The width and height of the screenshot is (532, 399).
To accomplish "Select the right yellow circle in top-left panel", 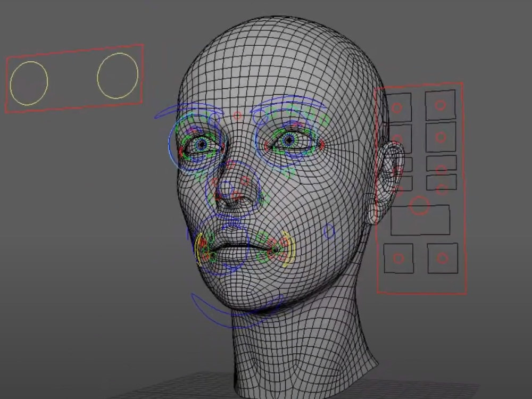I will [x=118, y=76].
